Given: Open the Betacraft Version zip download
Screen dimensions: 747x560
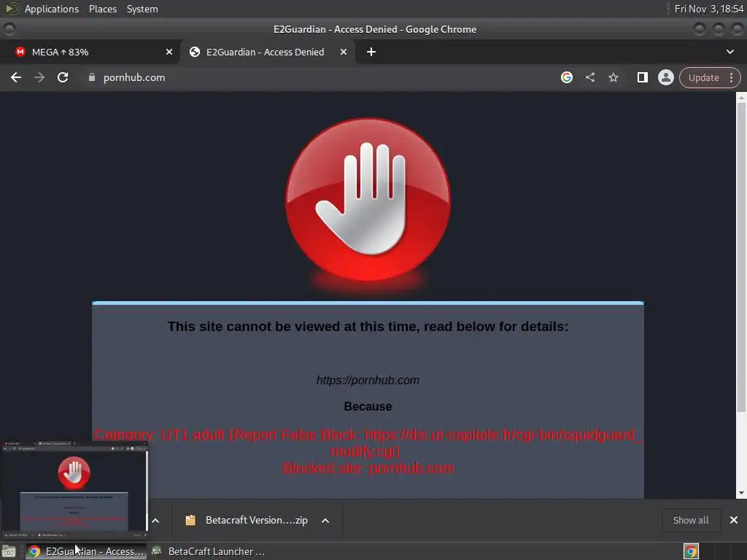Looking at the screenshot, I should point(248,520).
